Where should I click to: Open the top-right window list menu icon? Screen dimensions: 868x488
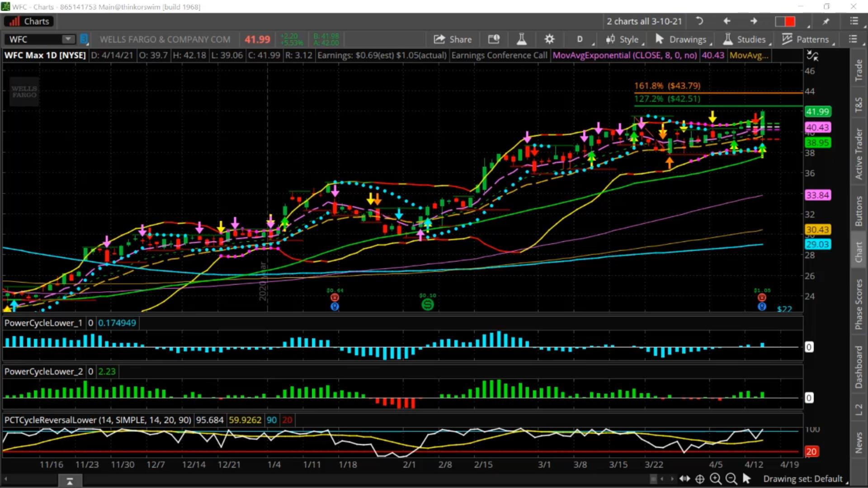pyautogui.click(x=854, y=21)
